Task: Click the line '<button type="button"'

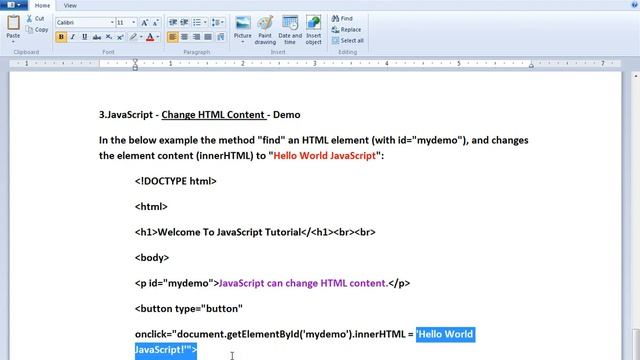Action: [189, 309]
